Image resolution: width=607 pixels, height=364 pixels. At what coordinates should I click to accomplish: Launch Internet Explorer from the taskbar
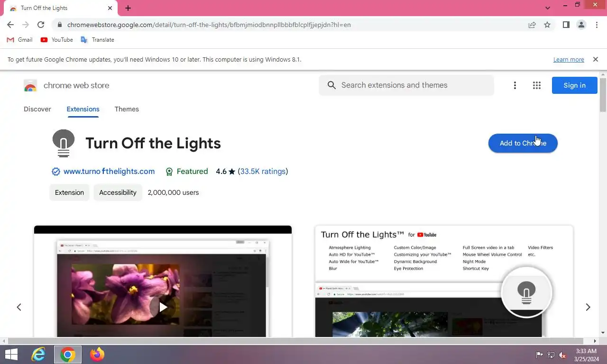coord(38,355)
